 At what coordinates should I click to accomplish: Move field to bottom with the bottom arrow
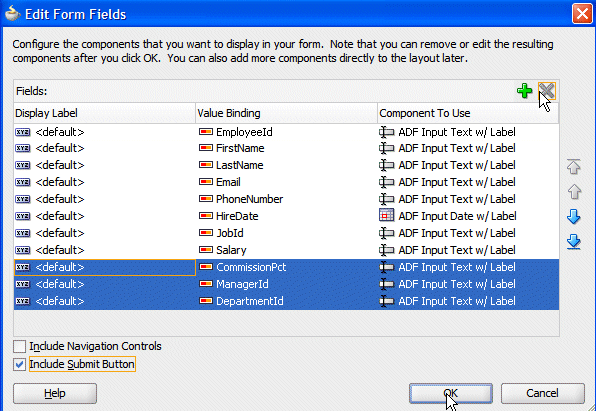coord(574,242)
